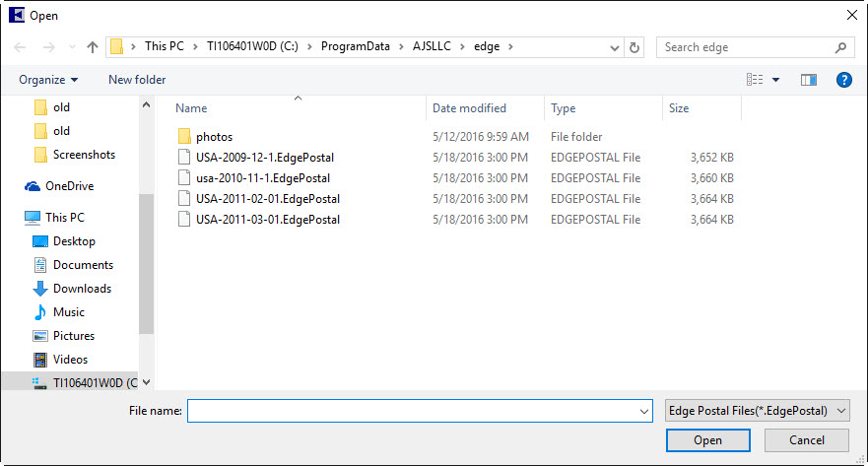Screen dimensions: 868x466
Task: Click the search magnifier icon
Action: (841, 47)
